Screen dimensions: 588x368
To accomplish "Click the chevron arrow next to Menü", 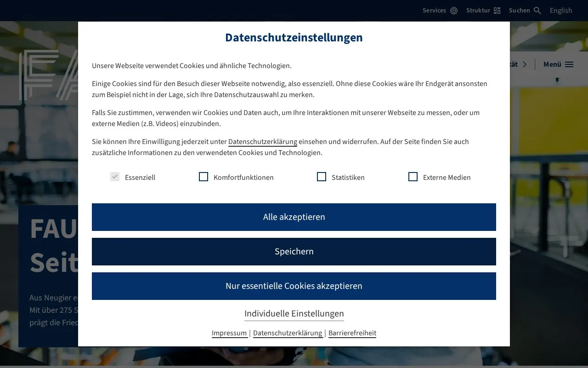I will (x=525, y=64).
